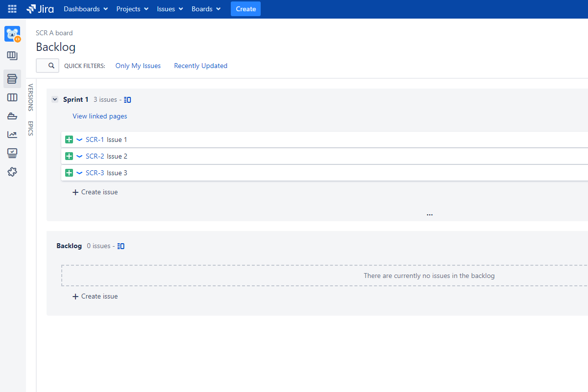Open the Add-ons puzzle icon in sidebar

[12, 172]
